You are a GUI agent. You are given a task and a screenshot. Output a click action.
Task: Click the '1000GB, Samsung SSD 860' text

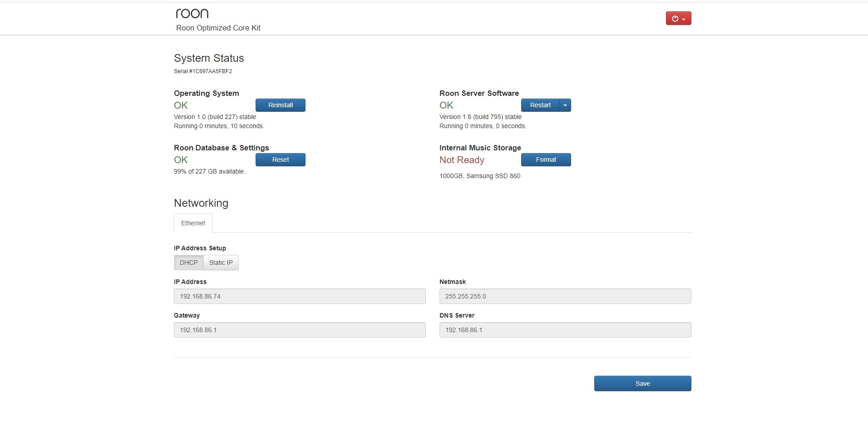(x=480, y=176)
